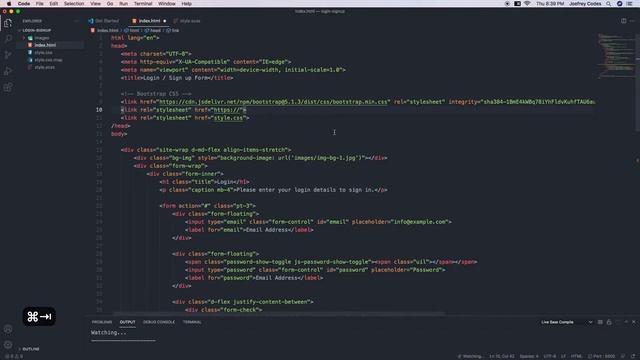Open Explorer panel more actions ellipsis

[x=76, y=21]
